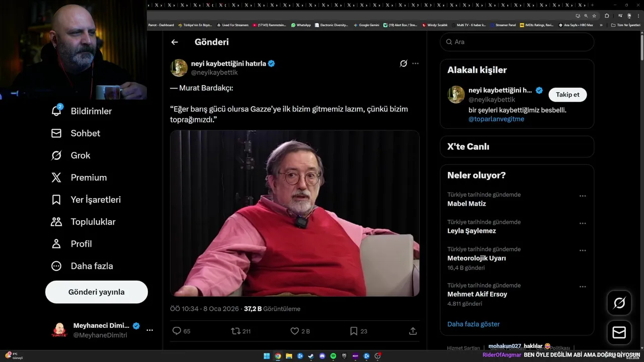Viewport: 644px width, 362px height.
Task: Click Chrome zoom magnifier icon
Action: click(586, 16)
